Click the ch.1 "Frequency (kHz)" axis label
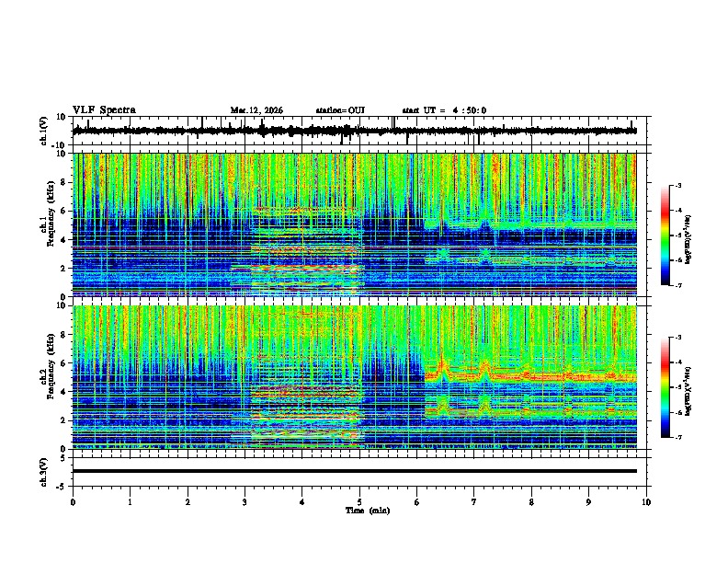 point(51,214)
